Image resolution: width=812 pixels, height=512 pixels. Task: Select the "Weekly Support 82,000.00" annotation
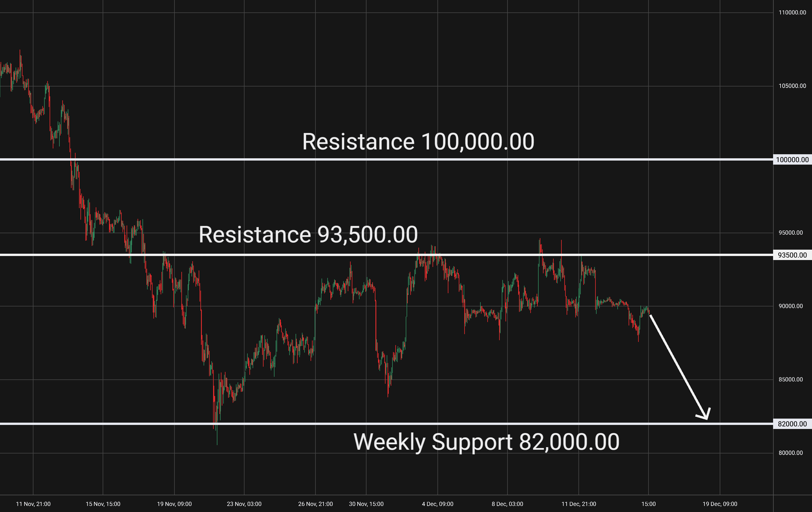point(486,442)
